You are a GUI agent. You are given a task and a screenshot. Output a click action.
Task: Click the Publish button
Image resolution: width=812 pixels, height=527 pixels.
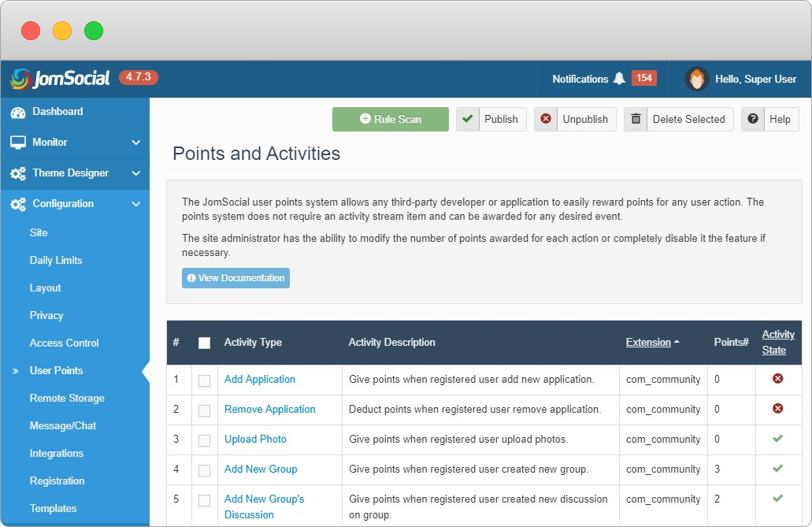click(491, 119)
